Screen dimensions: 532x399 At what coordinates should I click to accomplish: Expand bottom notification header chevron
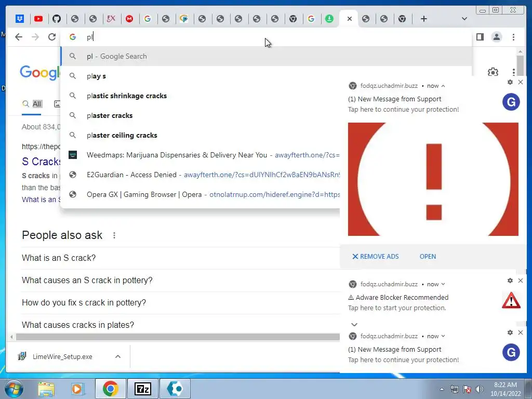(x=443, y=336)
